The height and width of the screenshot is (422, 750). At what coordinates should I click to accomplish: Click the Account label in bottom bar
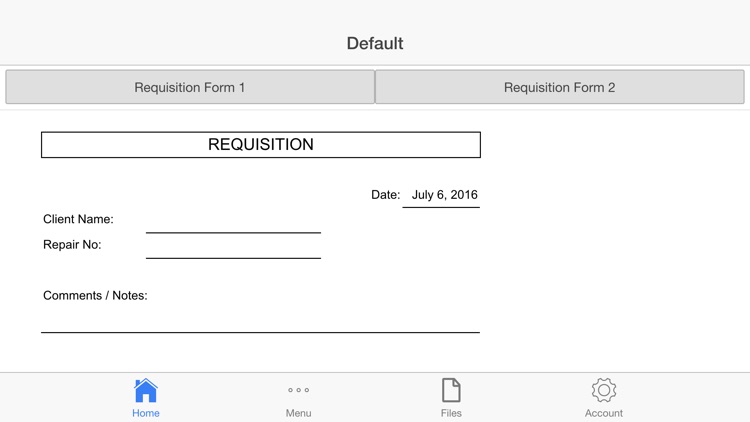604,413
